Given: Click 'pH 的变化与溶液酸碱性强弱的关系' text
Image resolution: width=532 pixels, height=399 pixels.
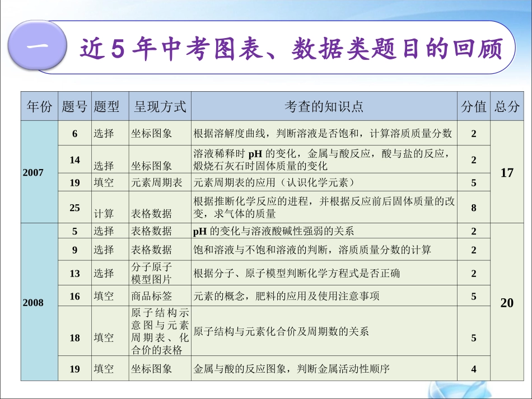Looking at the screenshot, I should (x=273, y=231).
